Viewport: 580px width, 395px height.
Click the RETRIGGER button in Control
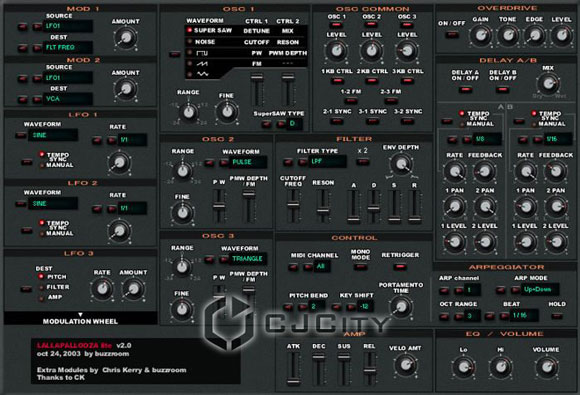coord(399,266)
